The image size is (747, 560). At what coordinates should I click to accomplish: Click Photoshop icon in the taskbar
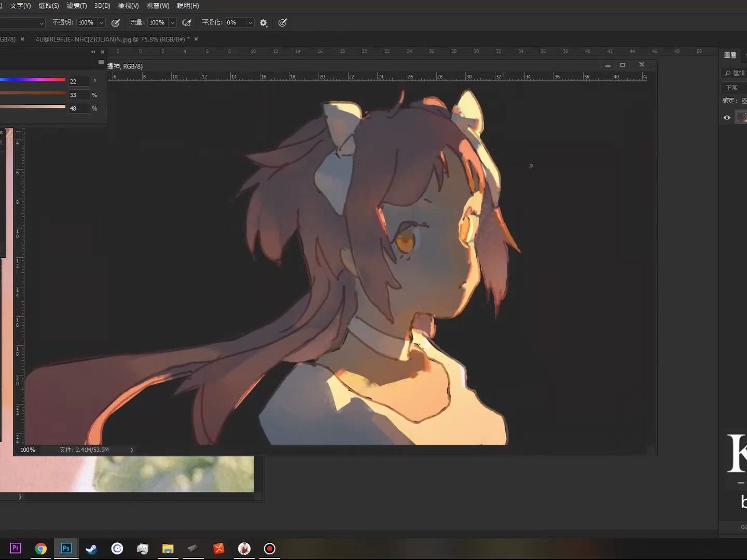66,548
